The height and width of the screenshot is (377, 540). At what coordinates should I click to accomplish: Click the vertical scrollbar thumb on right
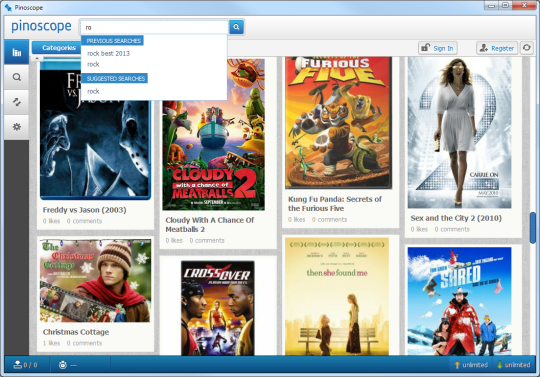click(533, 228)
